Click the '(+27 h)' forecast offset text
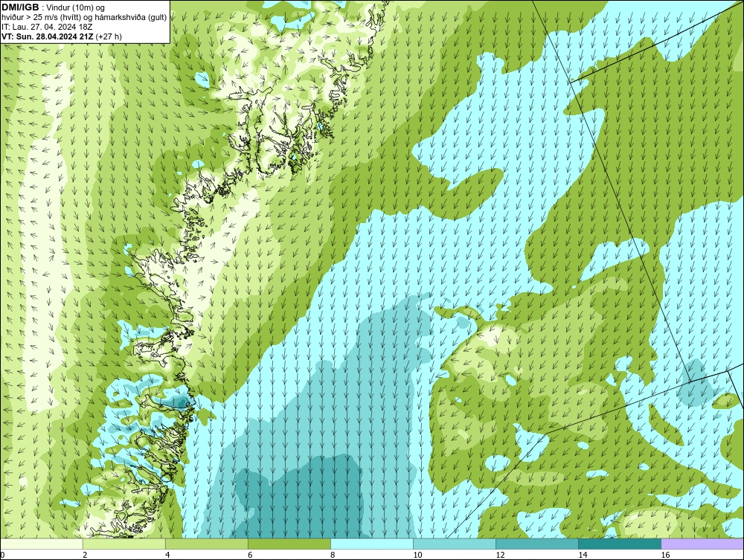This screenshot has width=744, height=560. [x=109, y=36]
